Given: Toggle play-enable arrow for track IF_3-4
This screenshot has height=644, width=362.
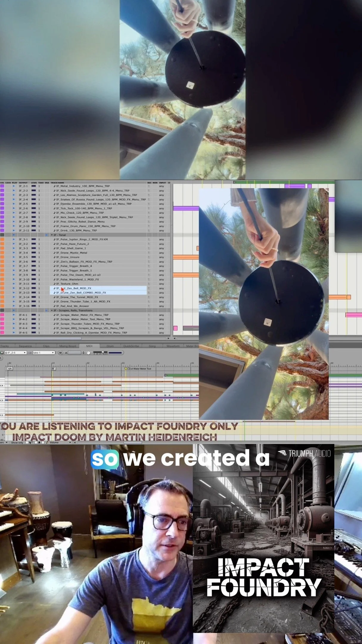Looking at the screenshot, I should tap(13, 253).
